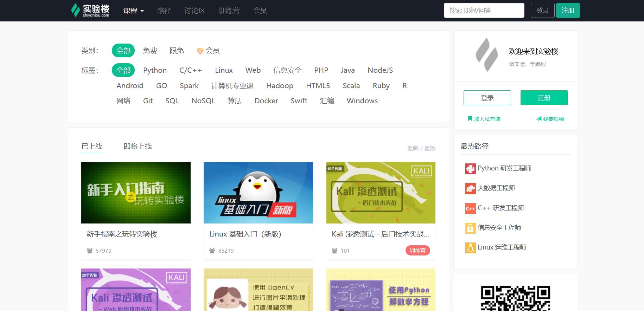Filter courses by Docker tag
Screen dimensions: 644x311
click(x=266, y=101)
